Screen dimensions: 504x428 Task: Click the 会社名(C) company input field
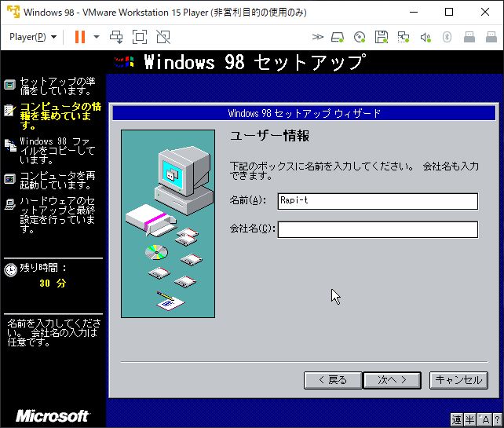pos(378,229)
